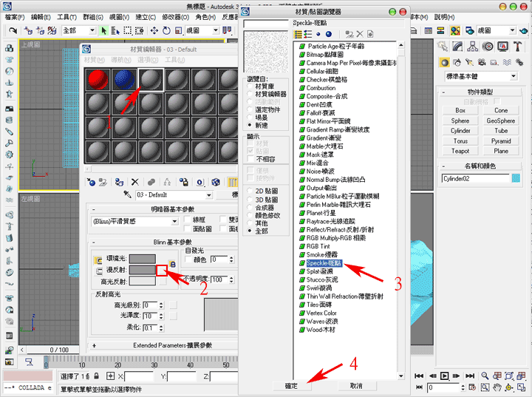532x397 pixels.
Task: Select the 材質編輯器 browse-from radio button
Action: (x=250, y=94)
